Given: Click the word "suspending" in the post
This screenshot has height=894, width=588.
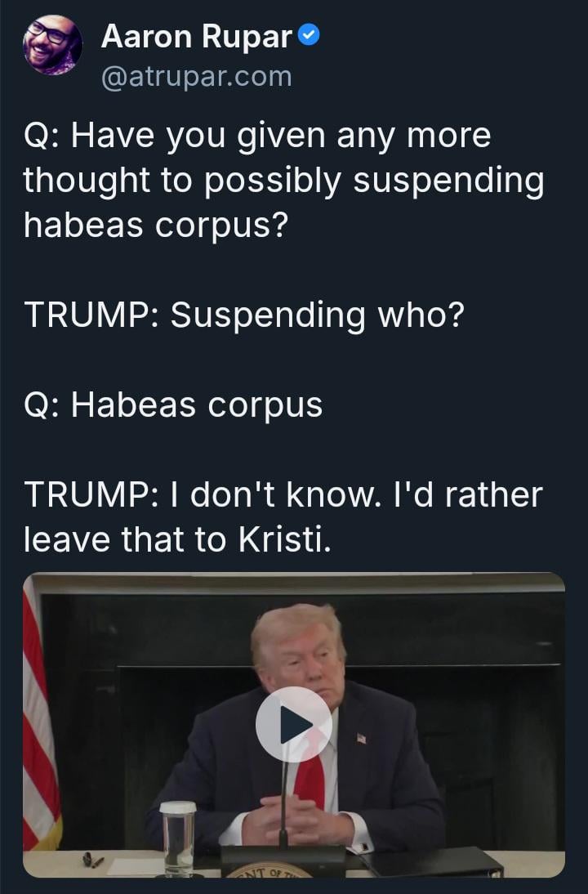Looking at the screenshot, I should tap(448, 180).
